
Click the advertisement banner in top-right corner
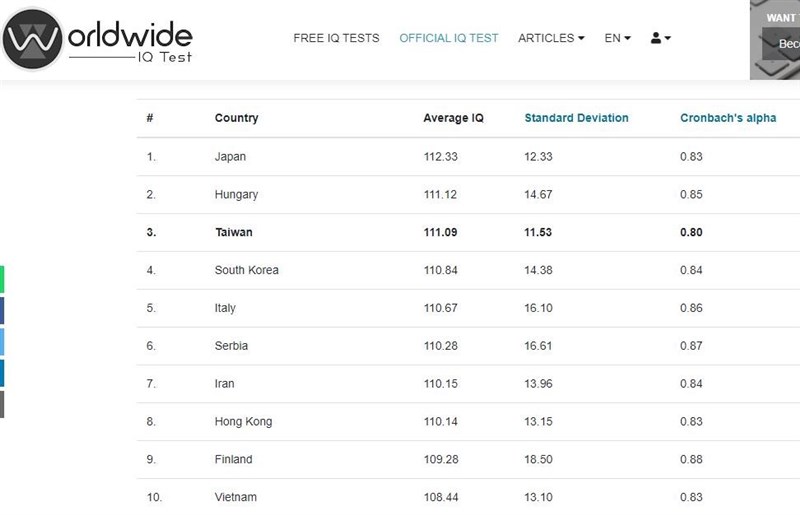coord(775,40)
